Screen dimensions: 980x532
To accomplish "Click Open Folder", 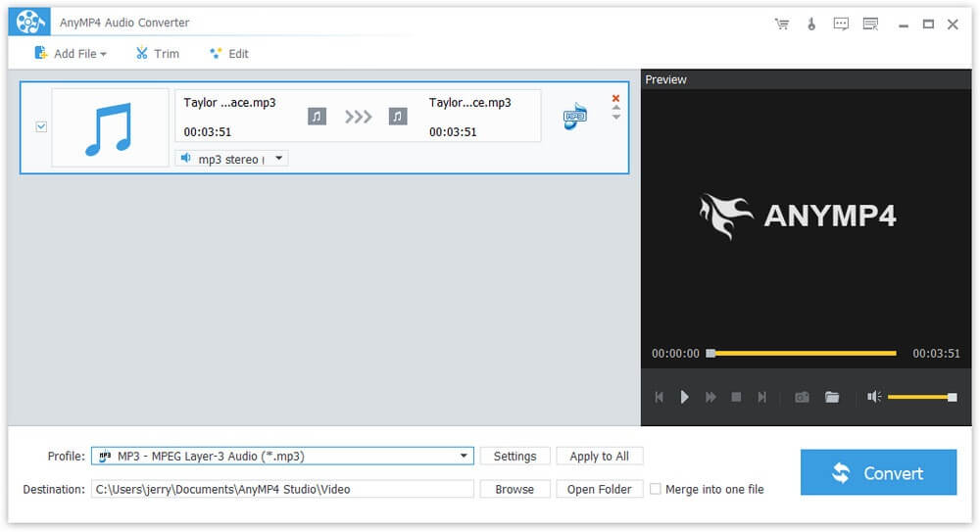I will coord(600,490).
